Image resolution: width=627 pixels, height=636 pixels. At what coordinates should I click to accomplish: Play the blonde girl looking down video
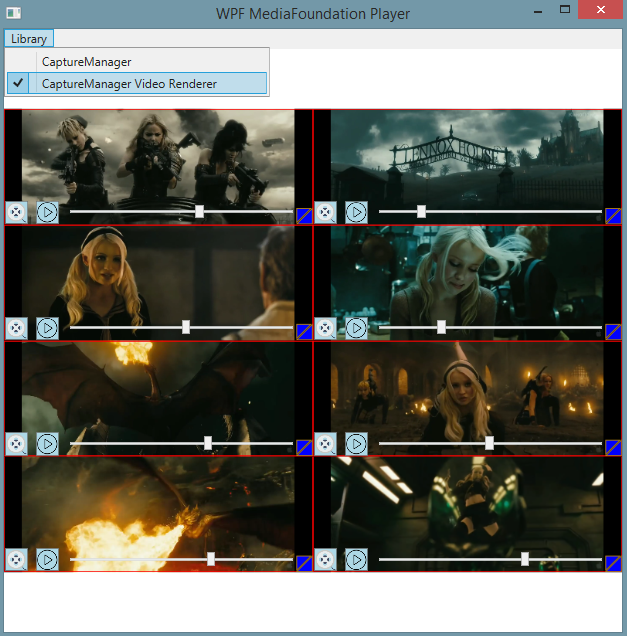pyautogui.click(x=356, y=328)
